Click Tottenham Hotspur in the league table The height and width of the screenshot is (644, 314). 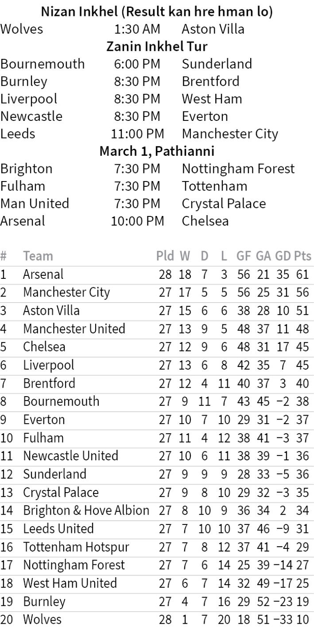[x=76, y=547]
